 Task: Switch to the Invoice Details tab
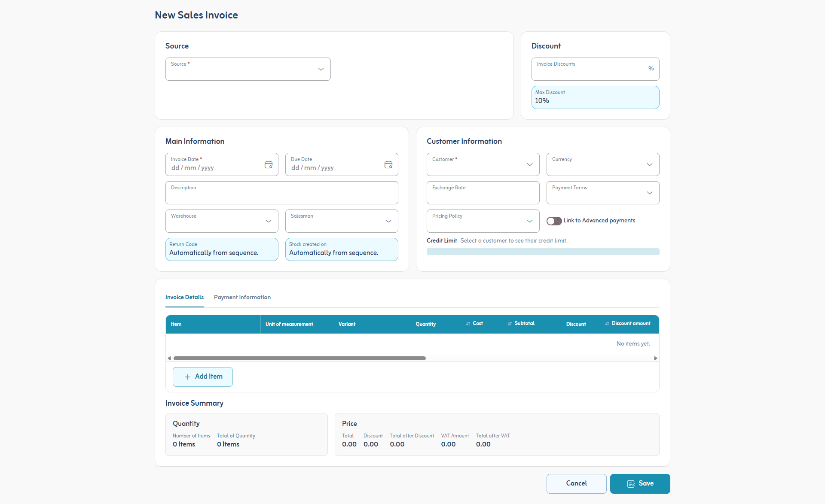184,298
